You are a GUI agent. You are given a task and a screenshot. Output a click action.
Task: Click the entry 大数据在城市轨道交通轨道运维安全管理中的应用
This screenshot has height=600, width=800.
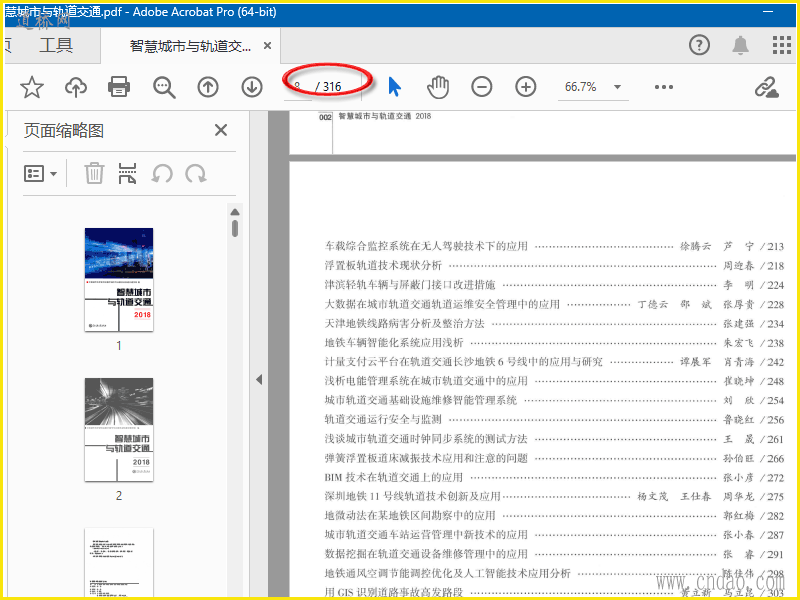tap(442, 305)
